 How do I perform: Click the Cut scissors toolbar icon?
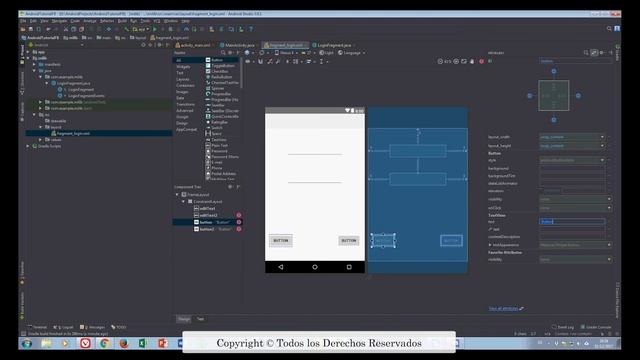pyautogui.click(x=66, y=29)
